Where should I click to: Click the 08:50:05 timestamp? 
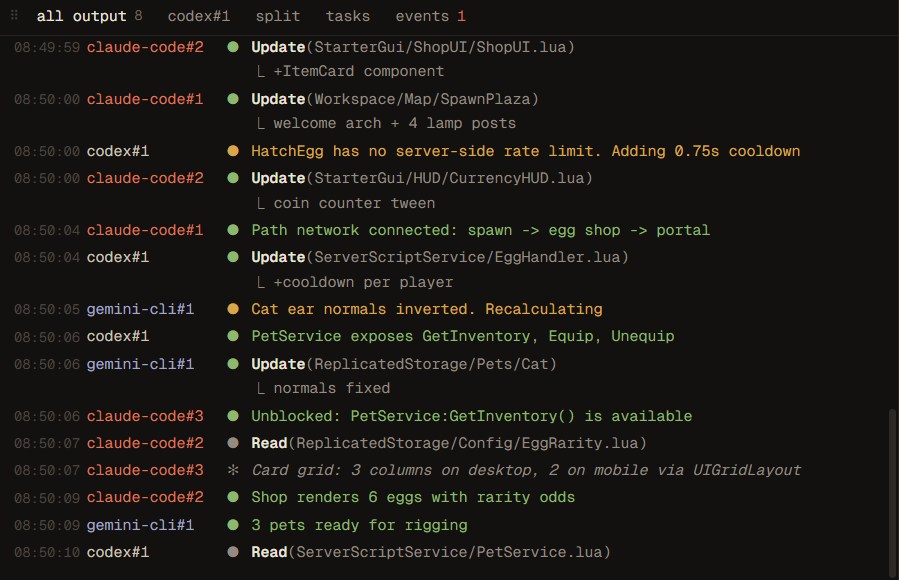click(47, 309)
